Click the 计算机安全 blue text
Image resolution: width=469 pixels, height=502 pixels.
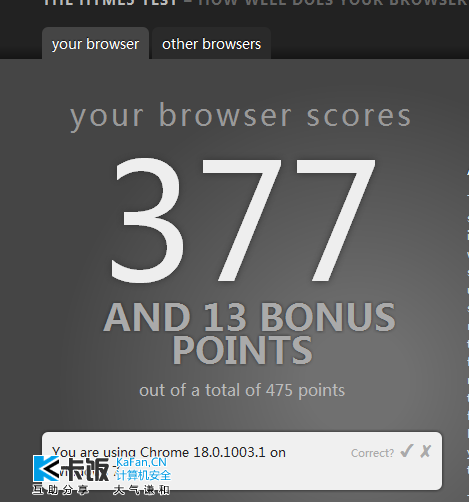[143, 475]
